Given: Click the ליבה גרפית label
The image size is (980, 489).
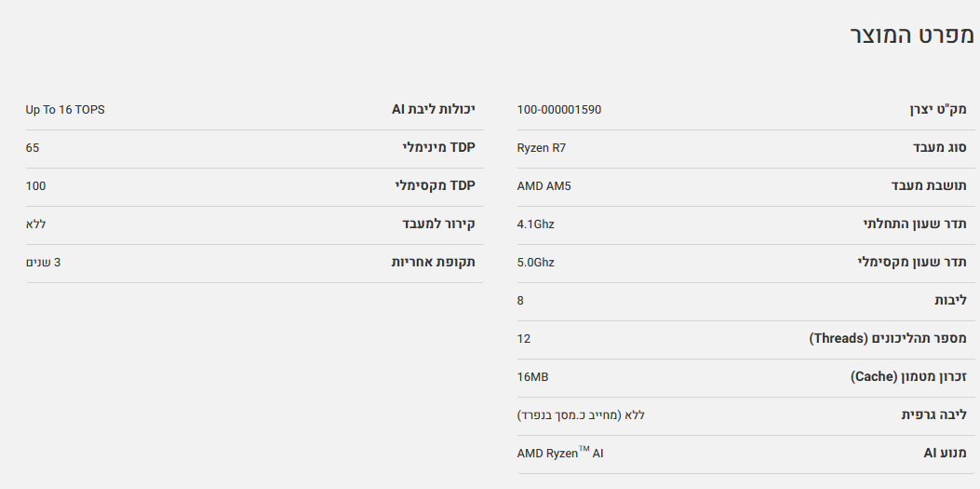Looking at the screenshot, I should (x=933, y=415).
